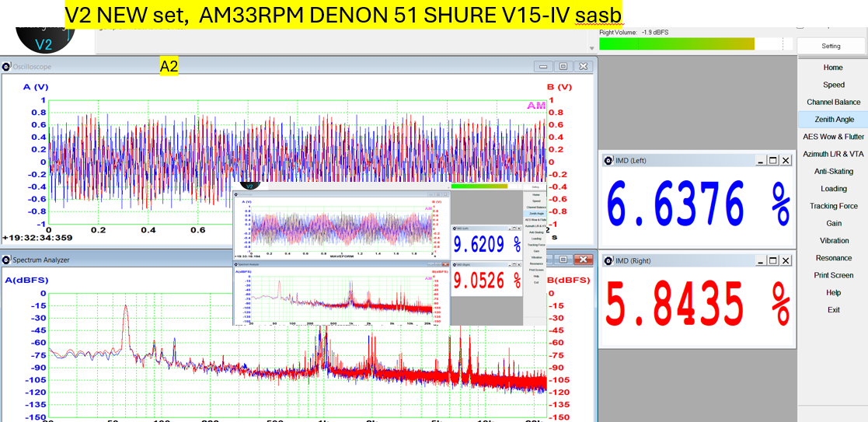Click the Right Volume -1.9 dBFS label
The height and width of the screenshot is (422, 868).
tap(634, 32)
